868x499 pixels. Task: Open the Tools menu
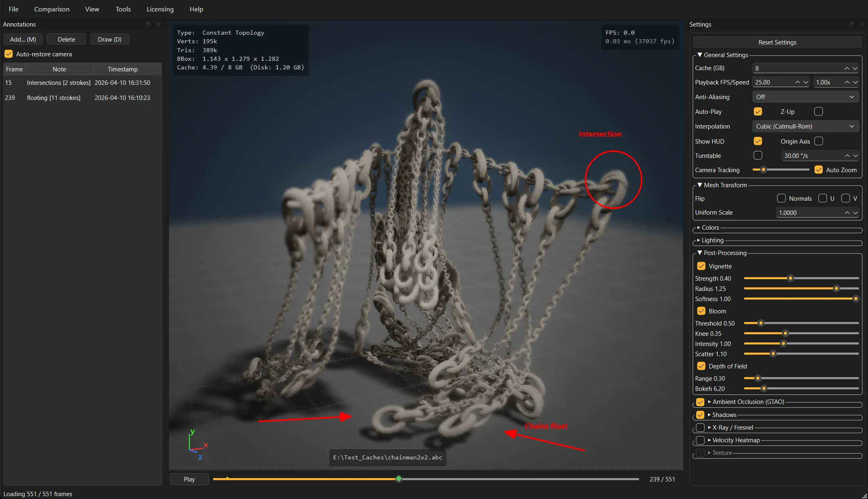(x=123, y=9)
